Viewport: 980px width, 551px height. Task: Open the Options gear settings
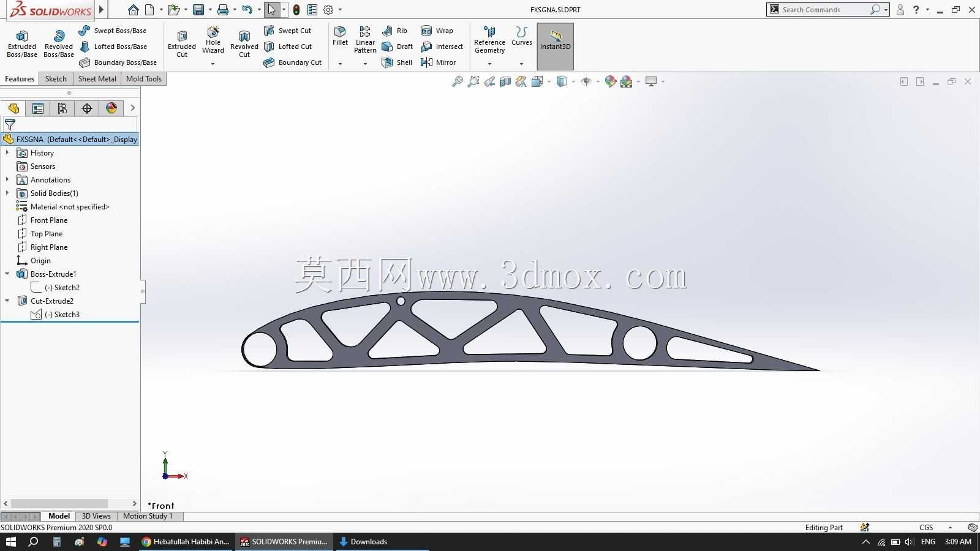coord(328,10)
